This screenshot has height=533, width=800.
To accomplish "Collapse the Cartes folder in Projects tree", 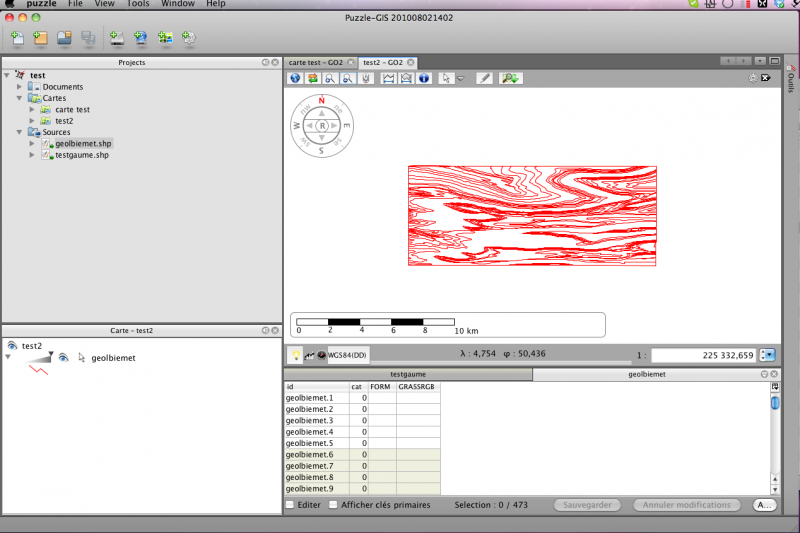I will tap(20, 99).
